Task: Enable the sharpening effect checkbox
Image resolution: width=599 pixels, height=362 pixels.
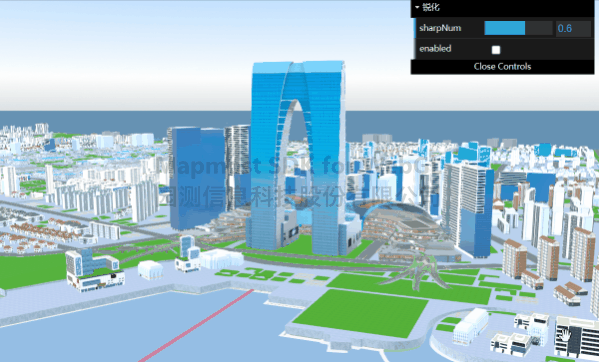Action: coord(496,50)
